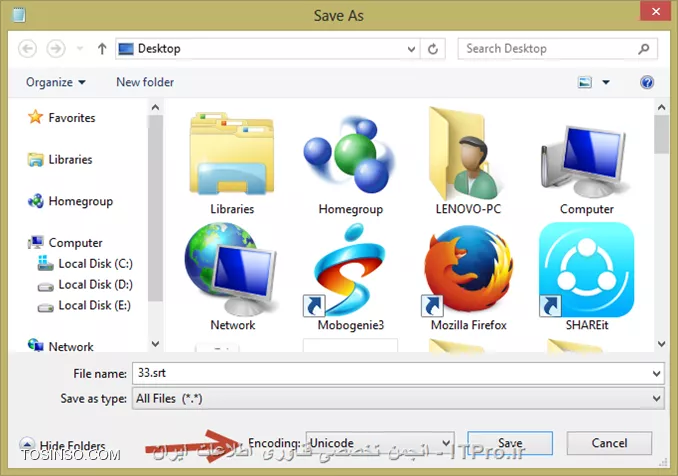Image resolution: width=678 pixels, height=476 pixels.
Task: Select the Mozilla Firefox shortcut icon
Action: [x=469, y=270]
